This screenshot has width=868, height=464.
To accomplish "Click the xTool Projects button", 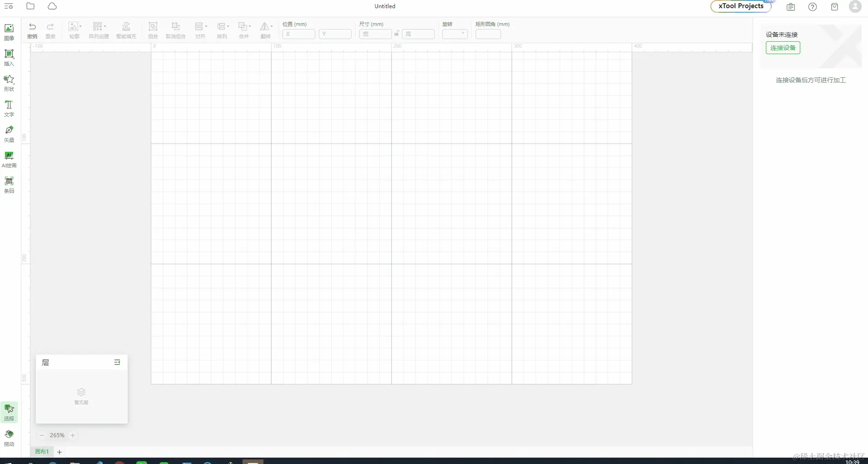I will click(741, 6).
